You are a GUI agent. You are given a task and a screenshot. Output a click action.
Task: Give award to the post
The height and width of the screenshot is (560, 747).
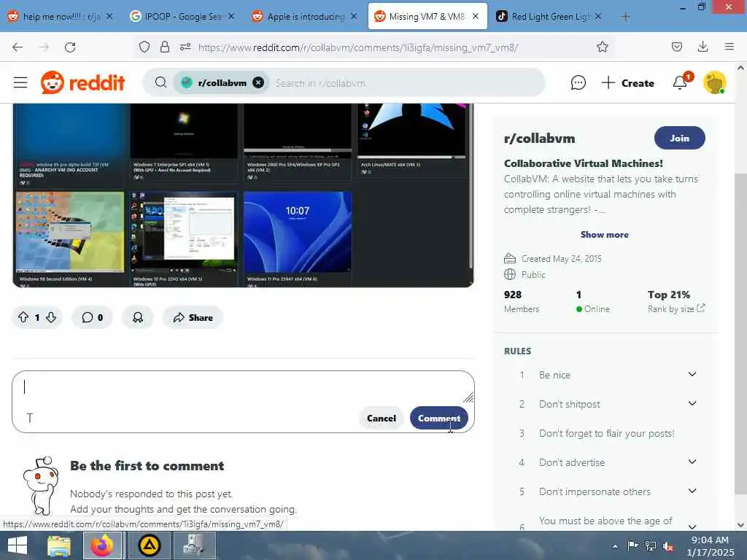[x=138, y=317]
